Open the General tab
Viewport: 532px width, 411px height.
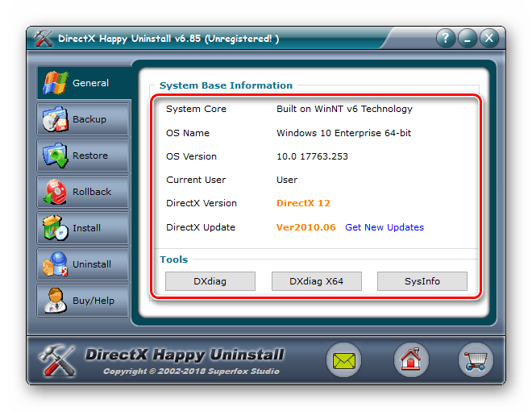tap(84, 83)
